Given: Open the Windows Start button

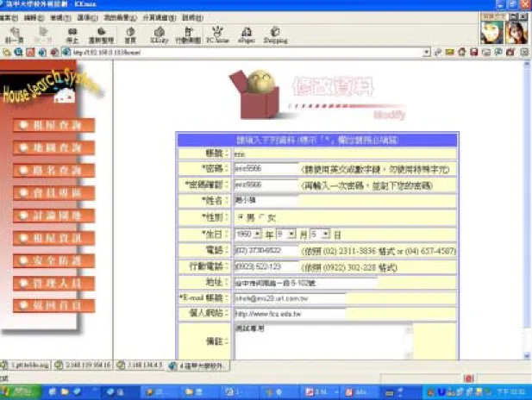Looking at the screenshot, I should point(20,392).
